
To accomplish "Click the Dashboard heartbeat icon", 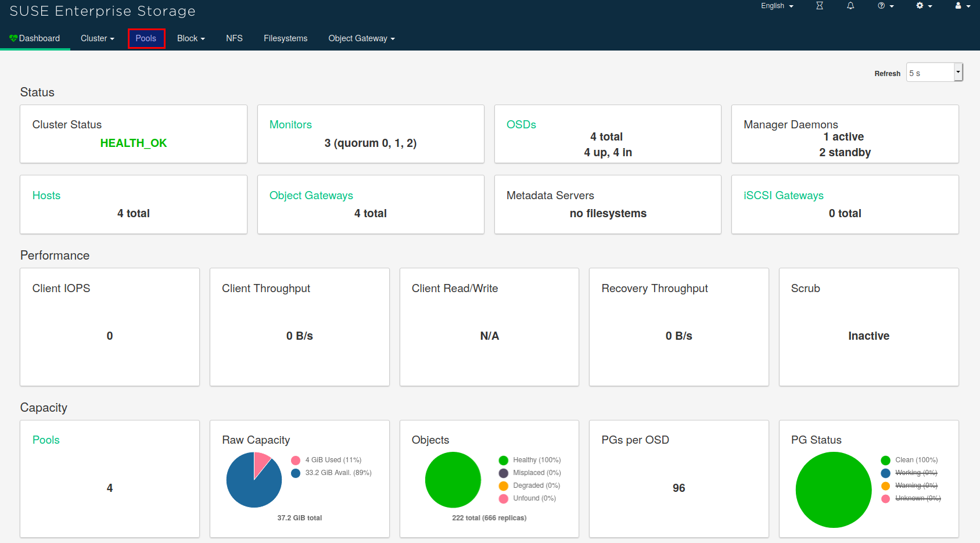I will pos(13,38).
